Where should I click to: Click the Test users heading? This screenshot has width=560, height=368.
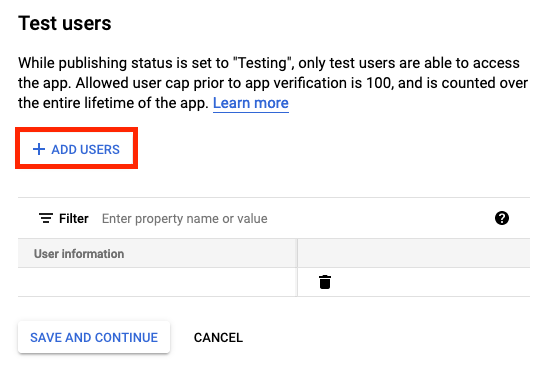65,23
